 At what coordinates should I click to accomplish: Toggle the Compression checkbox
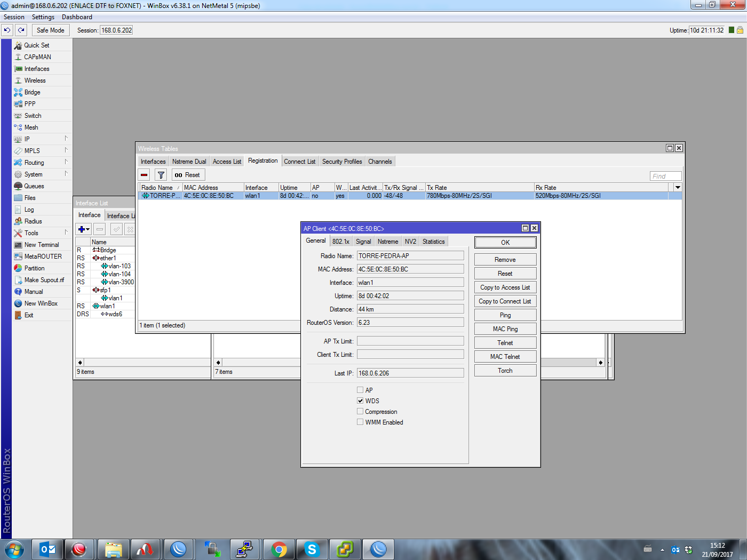click(x=360, y=412)
